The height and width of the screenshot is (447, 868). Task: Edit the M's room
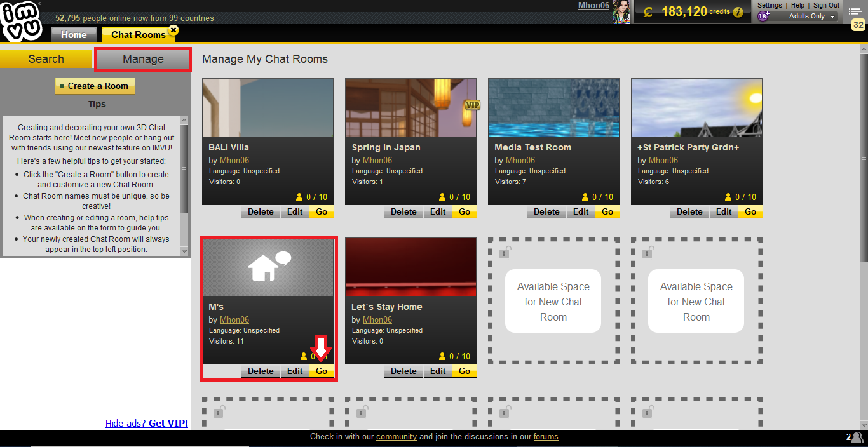295,371
